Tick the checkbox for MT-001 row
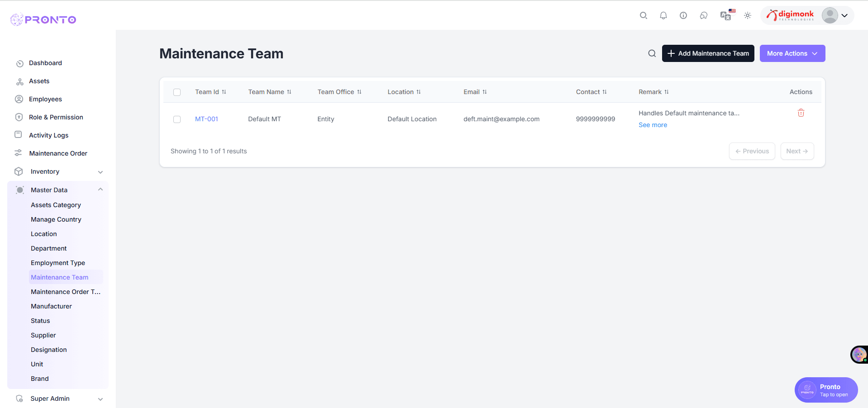 177,119
